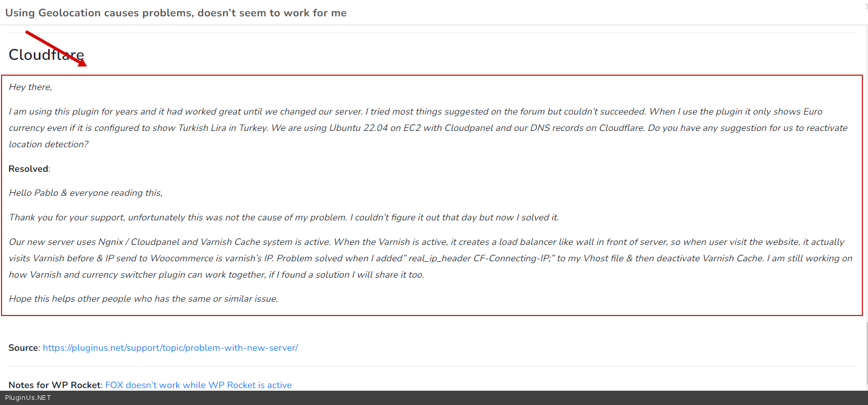
Task: Click the Hope this helps closing sentence
Action: 143,299
